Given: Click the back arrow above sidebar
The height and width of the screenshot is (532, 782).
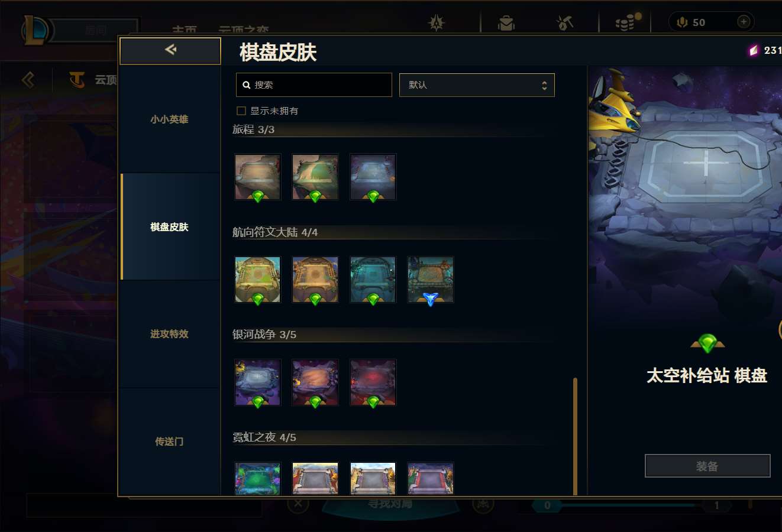Looking at the screenshot, I should pos(170,50).
